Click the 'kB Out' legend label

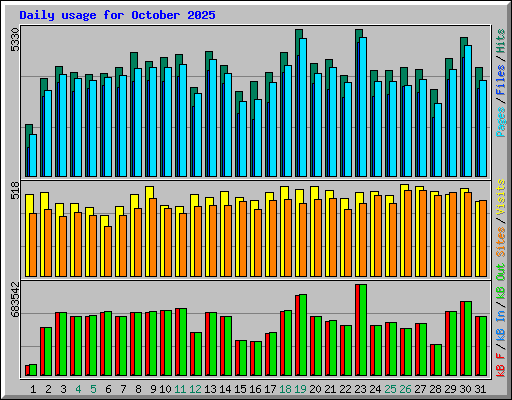pyautogui.click(x=501, y=281)
